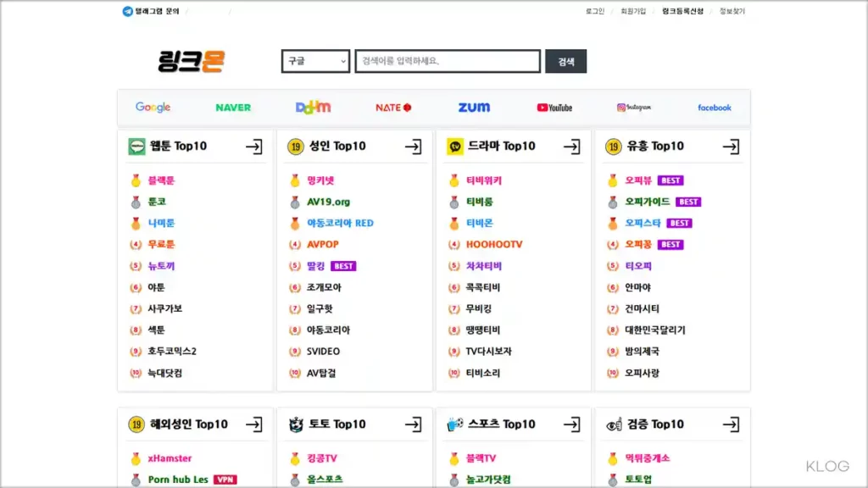The image size is (868, 488).
Task: Open 놀고가닷컴 in the sports list
Action: tap(488, 480)
